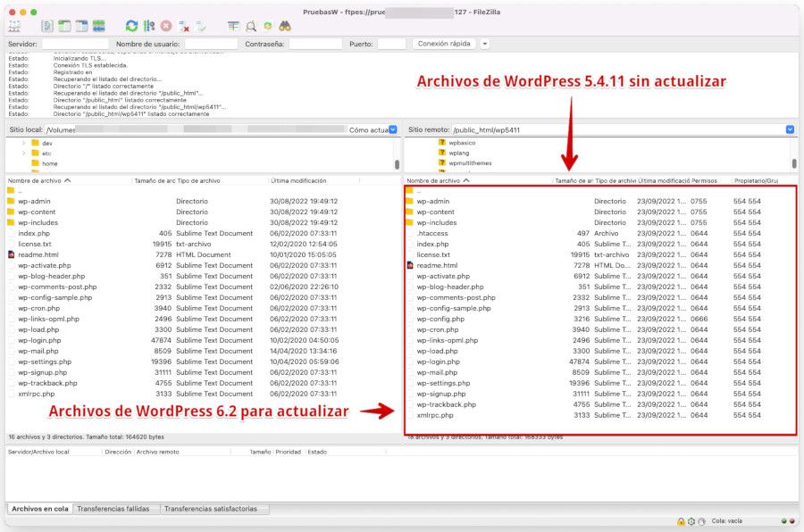Toggle directory comparison magnifier icon
This screenshot has width=804, height=532.
tap(251, 26)
